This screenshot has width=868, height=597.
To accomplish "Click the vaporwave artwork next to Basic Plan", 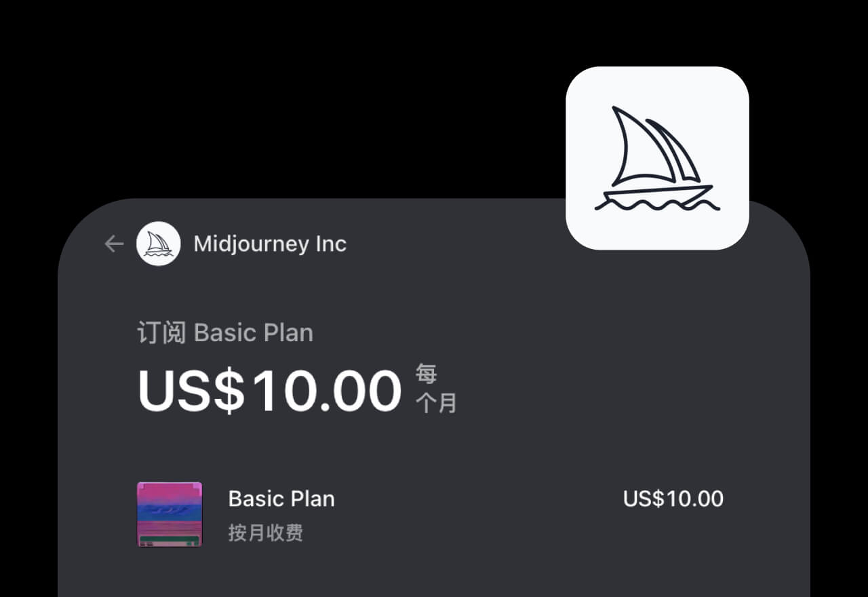I will click(169, 516).
